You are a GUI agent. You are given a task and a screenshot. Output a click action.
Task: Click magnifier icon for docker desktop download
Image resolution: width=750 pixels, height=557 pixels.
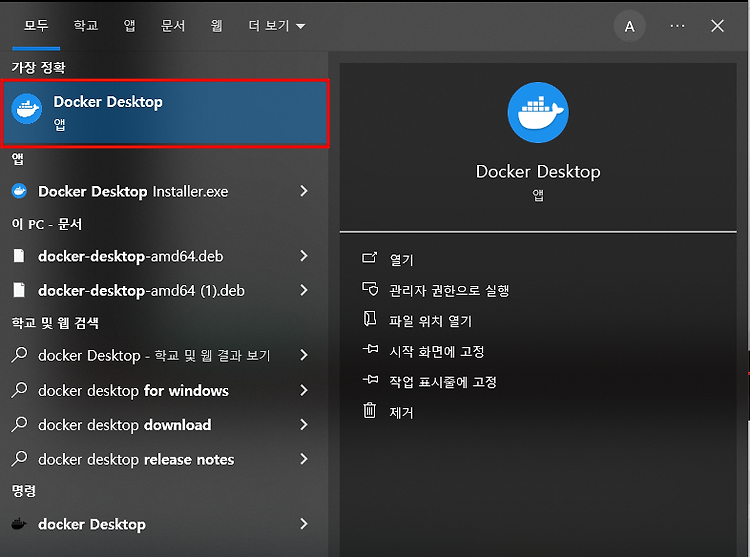[x=19, y=425]
